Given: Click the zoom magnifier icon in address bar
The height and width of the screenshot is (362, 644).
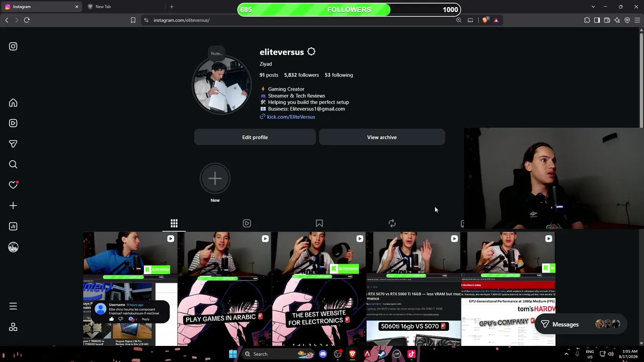Looking at the screenshot, I should click(x=458, y=20).
